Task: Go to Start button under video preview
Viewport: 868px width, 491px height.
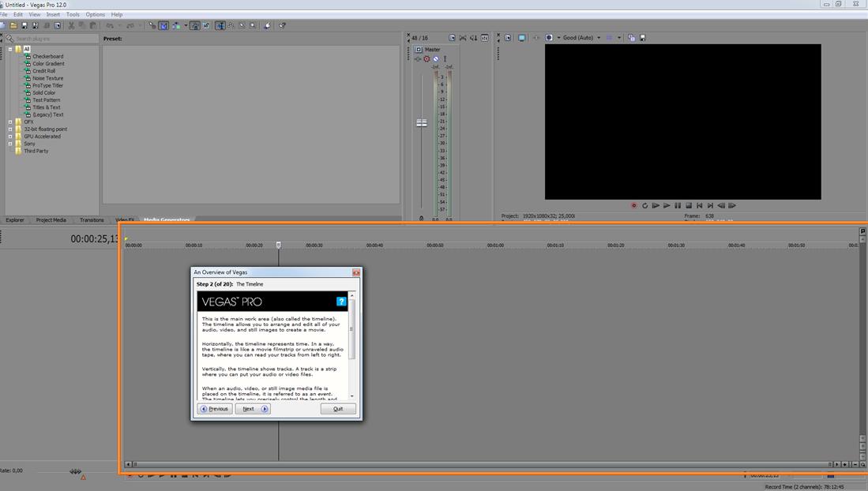Action: 700,205
